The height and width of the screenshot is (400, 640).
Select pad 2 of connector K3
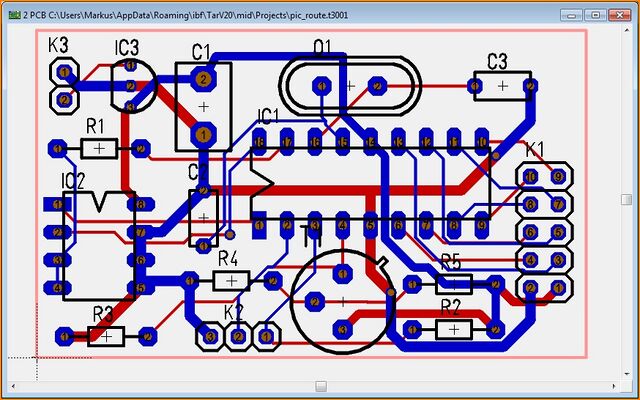coord(64,99)
